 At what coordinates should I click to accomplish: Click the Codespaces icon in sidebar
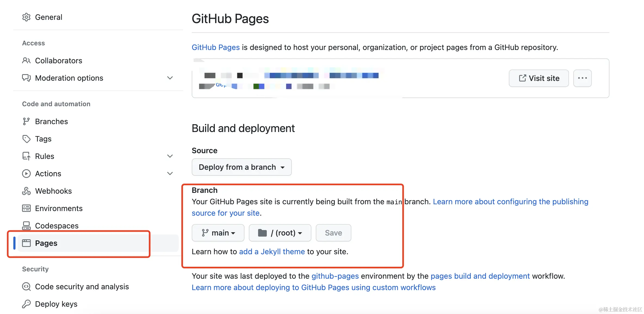pyautogui.click(x=26, y=226)
